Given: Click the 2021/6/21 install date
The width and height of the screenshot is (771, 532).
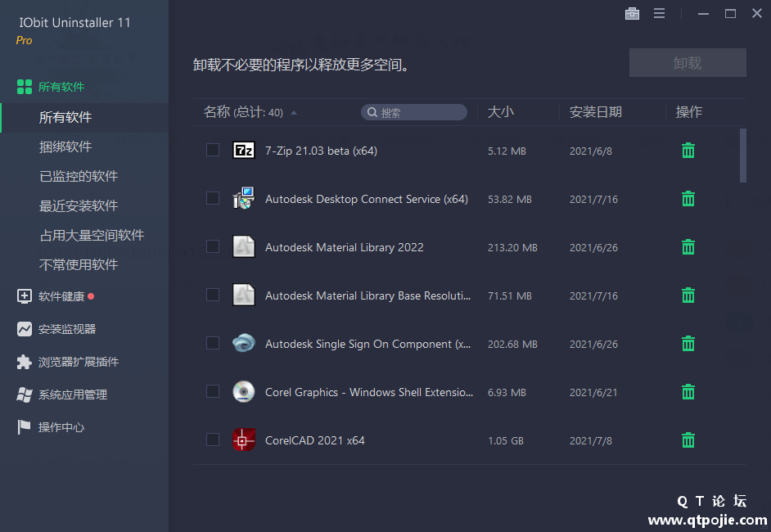Looking at the screenshot, I should click(x=593, y=392).
